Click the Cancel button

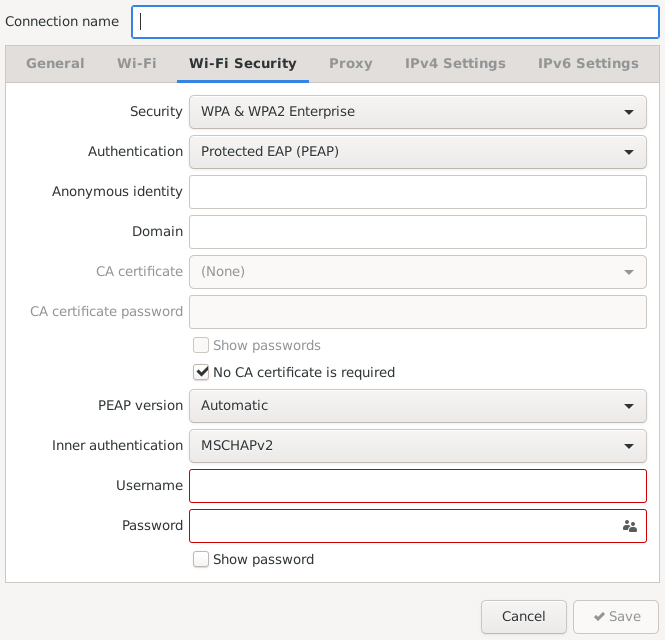524,616
